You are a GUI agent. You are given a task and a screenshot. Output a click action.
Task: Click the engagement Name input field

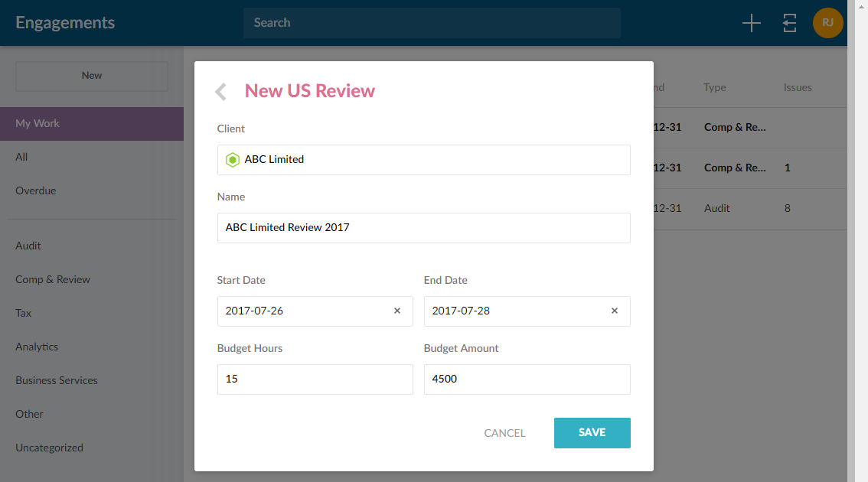(423, 228)
